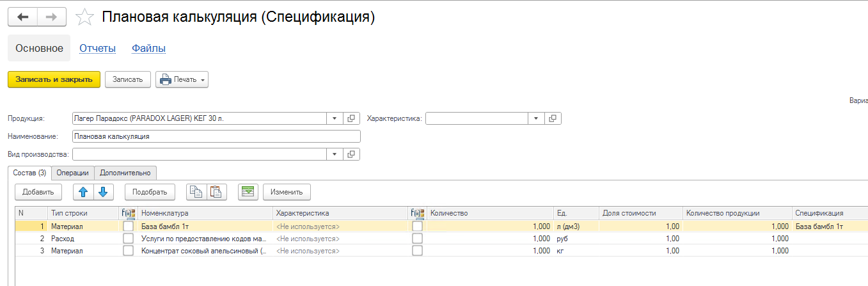Click row number 3 cell
The height and width of the screenshot is (286, 868).
pyautogui.click(x=31, y=251)
